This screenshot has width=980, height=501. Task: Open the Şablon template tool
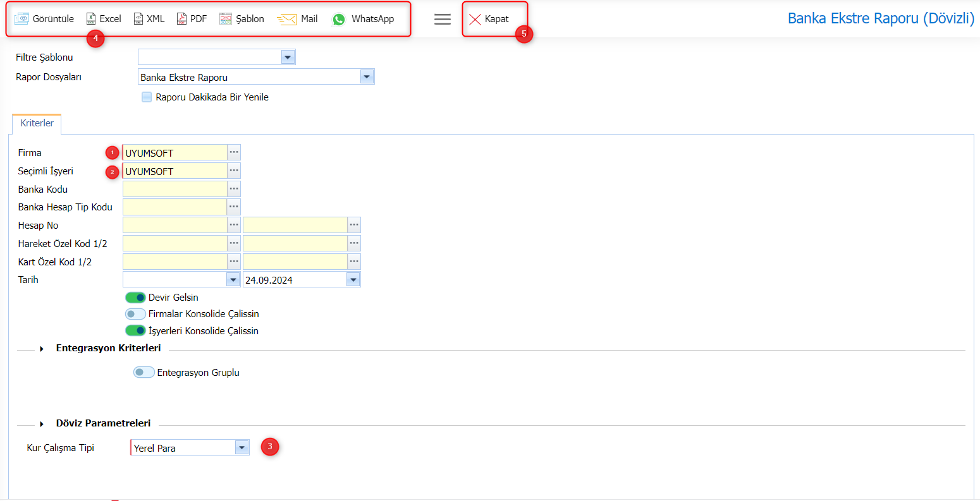pyautogui.click(x=242, y=19)
